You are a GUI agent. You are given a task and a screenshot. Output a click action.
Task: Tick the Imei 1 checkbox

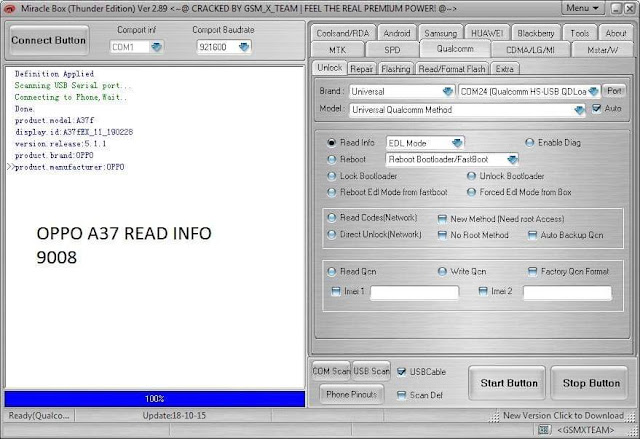336,291
